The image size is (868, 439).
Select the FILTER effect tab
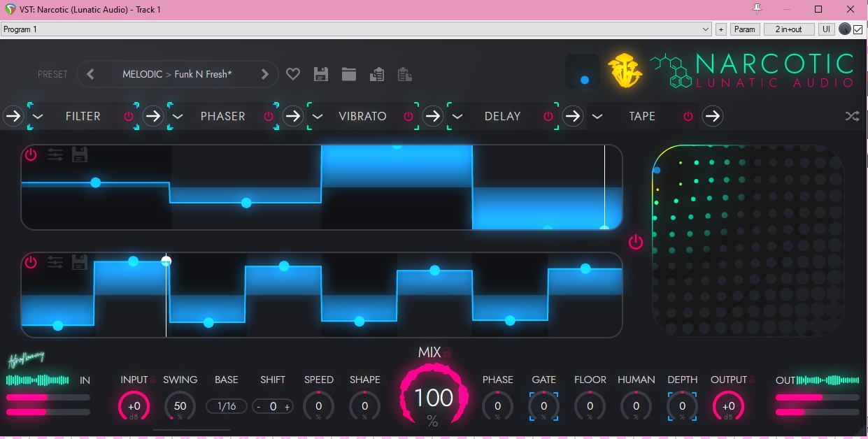click(x=83, y=116)
